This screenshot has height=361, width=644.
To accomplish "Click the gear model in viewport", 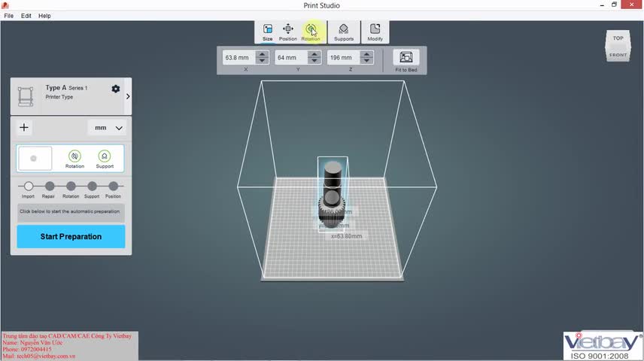I will [333, 195].
